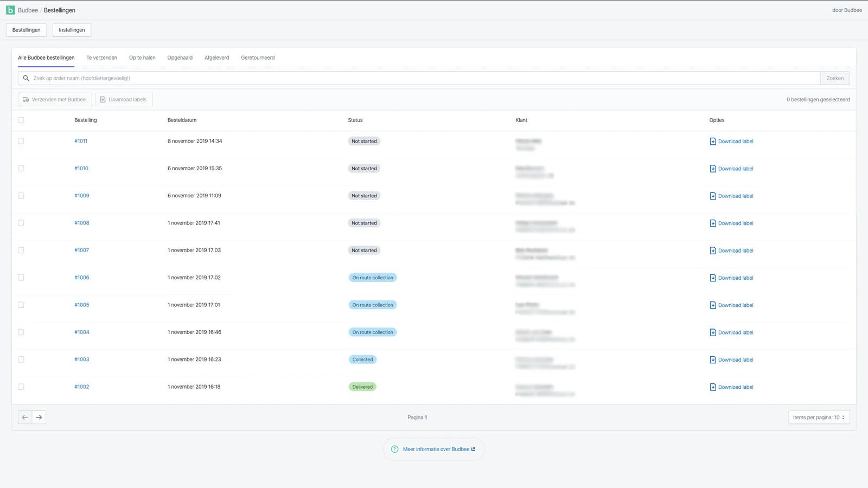Open order #1003 link

click(x=82, y=359)
